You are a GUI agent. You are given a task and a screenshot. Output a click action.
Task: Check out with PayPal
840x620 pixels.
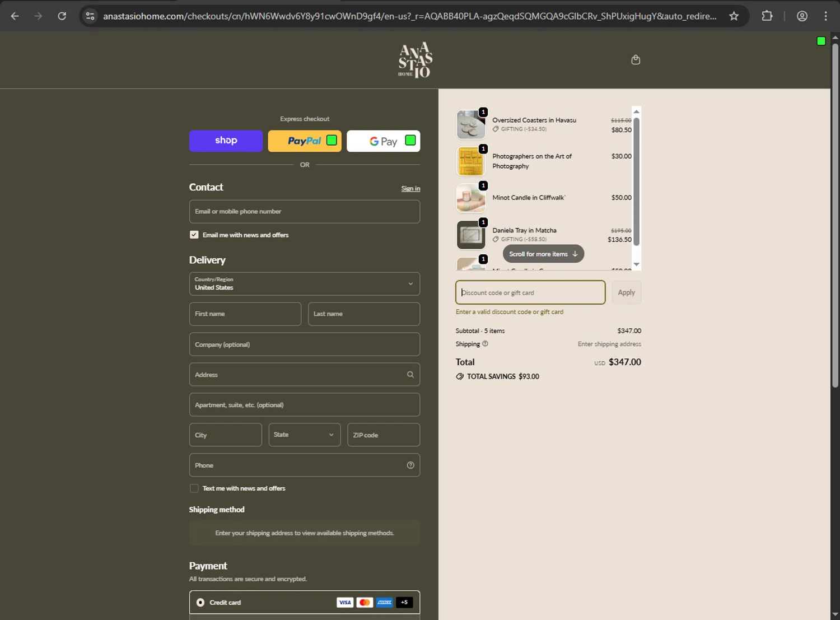click(305, 141)
